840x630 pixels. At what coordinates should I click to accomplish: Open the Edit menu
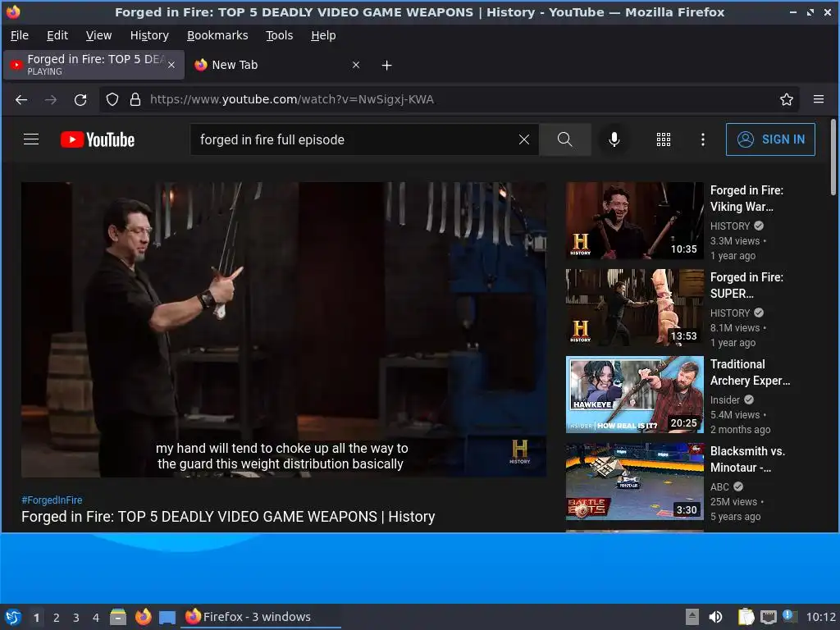[57, 35]
